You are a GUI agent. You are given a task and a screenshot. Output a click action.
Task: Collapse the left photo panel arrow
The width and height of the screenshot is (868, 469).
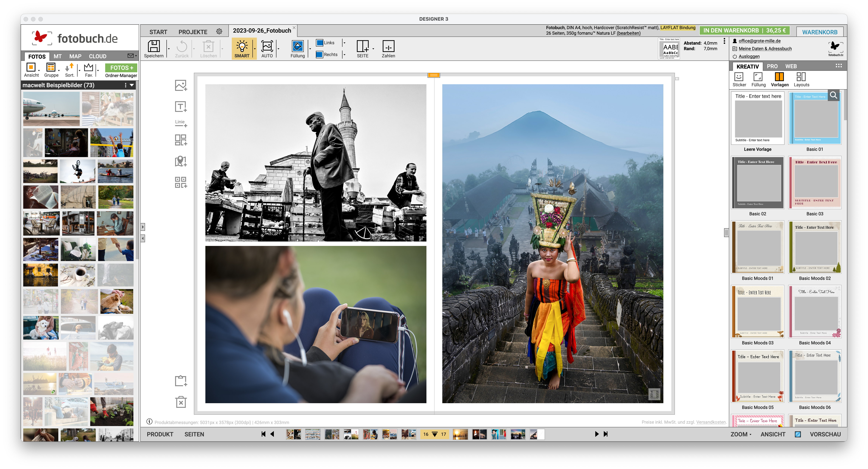pyautogui.click(x=143, y=238)
